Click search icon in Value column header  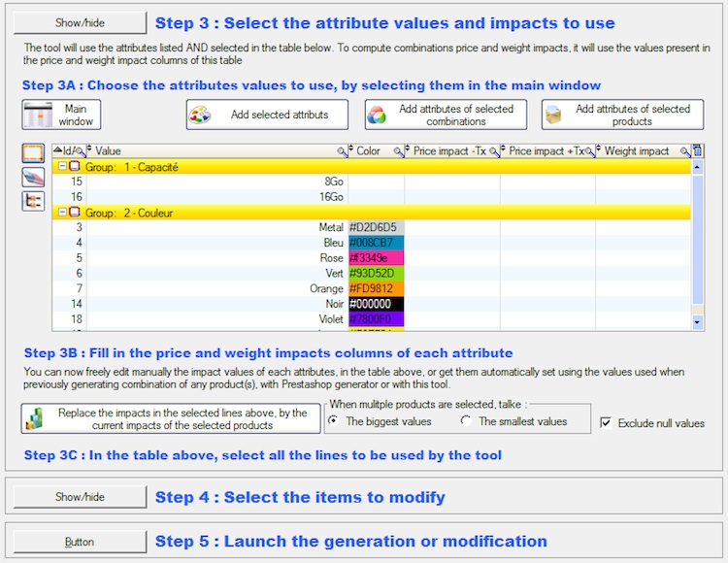pyautogui.click(x=342, y=151)
